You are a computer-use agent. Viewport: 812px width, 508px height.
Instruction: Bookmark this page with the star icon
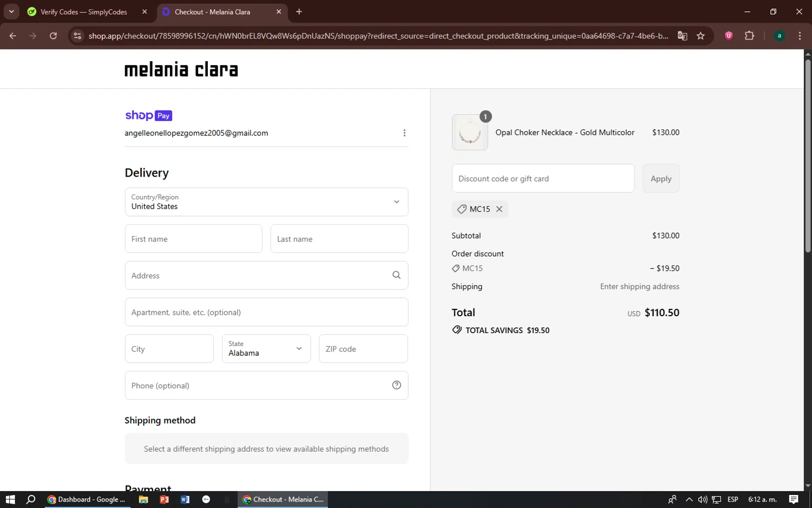[x=700, y=36]
